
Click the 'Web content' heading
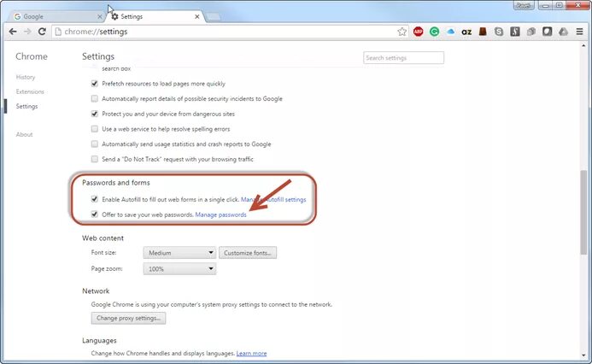point(103,238)
